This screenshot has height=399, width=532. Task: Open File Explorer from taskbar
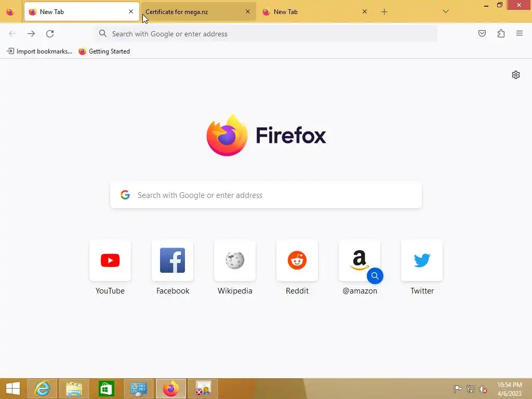pos(74,389)
